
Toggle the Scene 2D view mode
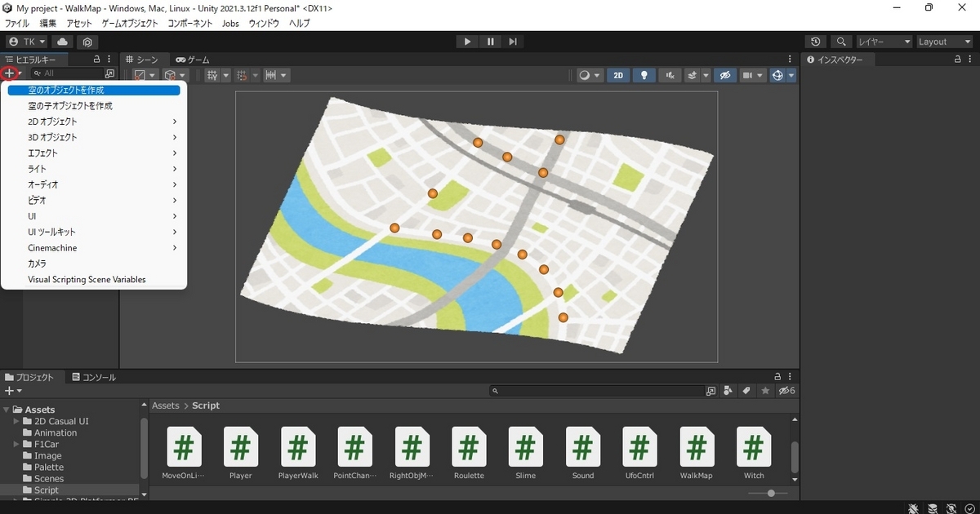pyautogui.click(x=618, y=75)
